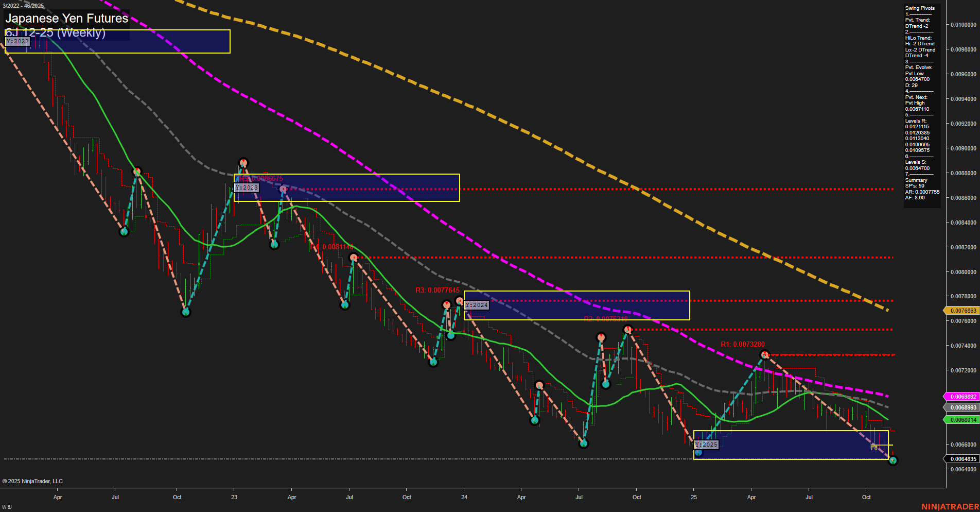The image size is (980, 512).
Task: Click the 6J 12-25 (Weekly) chart header
Action: coord(57,33)
